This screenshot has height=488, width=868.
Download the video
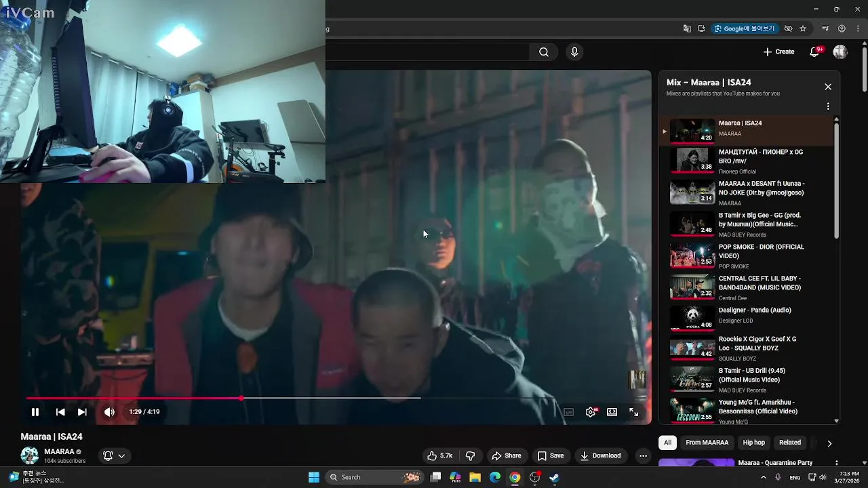[601, 455]
